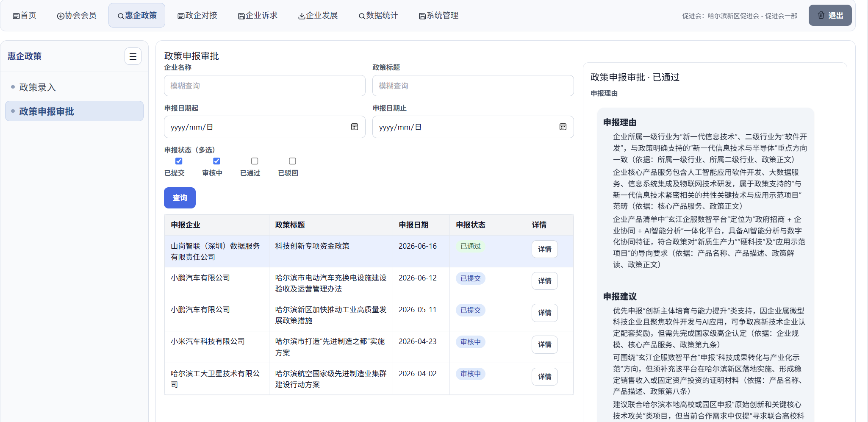The height and width of the screenshot is (422, 868).
Task: Click 审核中 badge in 2026-04-23 row
Action: pyautogui.click(x=471, y=342)
